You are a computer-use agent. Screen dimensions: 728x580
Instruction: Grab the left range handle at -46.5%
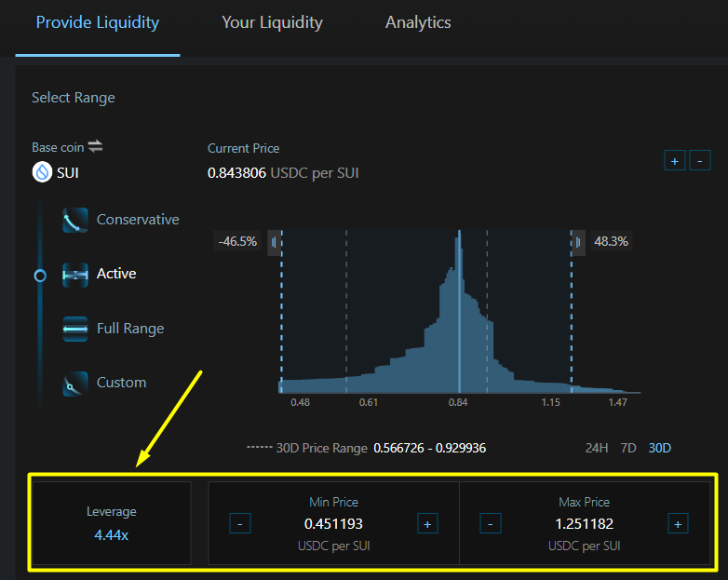tap(274, 242)
